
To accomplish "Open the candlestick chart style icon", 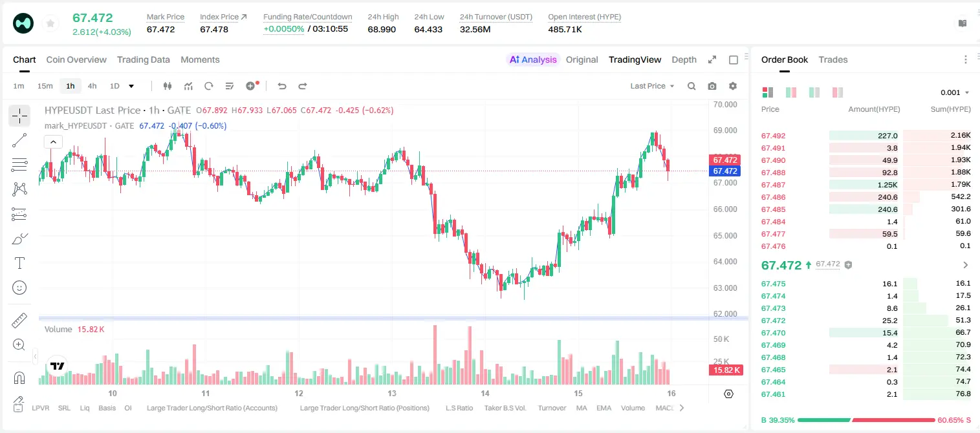I will pos(168,86).
